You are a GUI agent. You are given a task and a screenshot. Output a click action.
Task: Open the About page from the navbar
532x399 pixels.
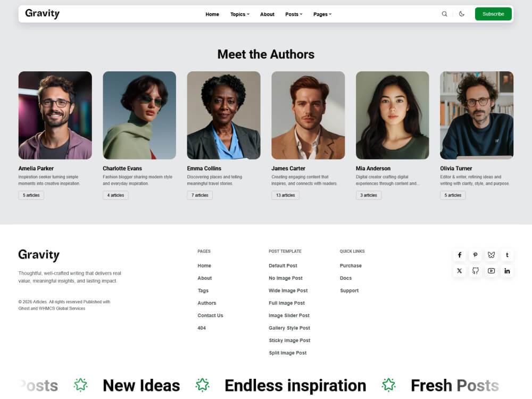[267, 14]
